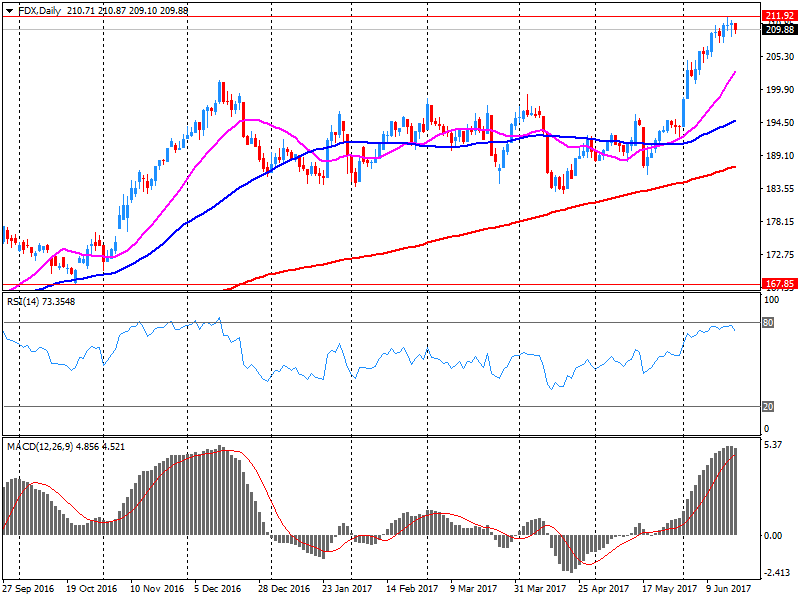Click the RSI(14) 73.3548 indicator label
This screenshot has height=600, width=800.
pos(41,302)
